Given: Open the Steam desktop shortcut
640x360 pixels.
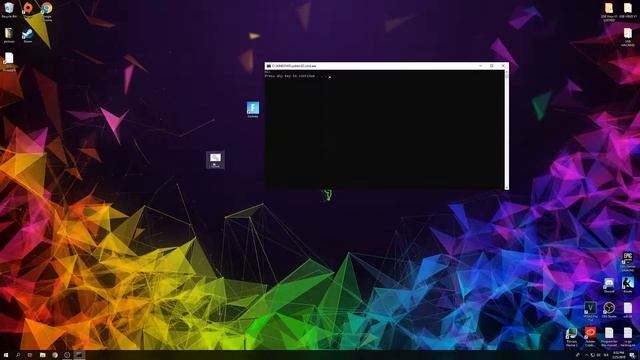Looking at the screenshot, I should click(x=28, y=36).
